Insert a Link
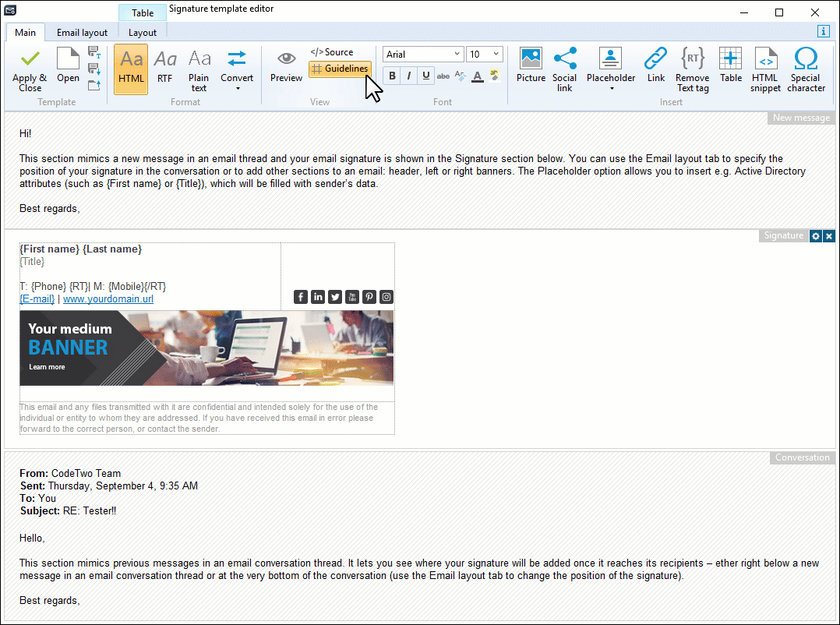 tap(655, 69)
